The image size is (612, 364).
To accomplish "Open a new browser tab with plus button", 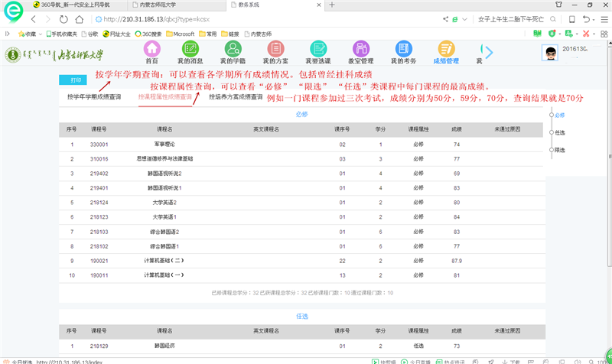I will (331, 5).
